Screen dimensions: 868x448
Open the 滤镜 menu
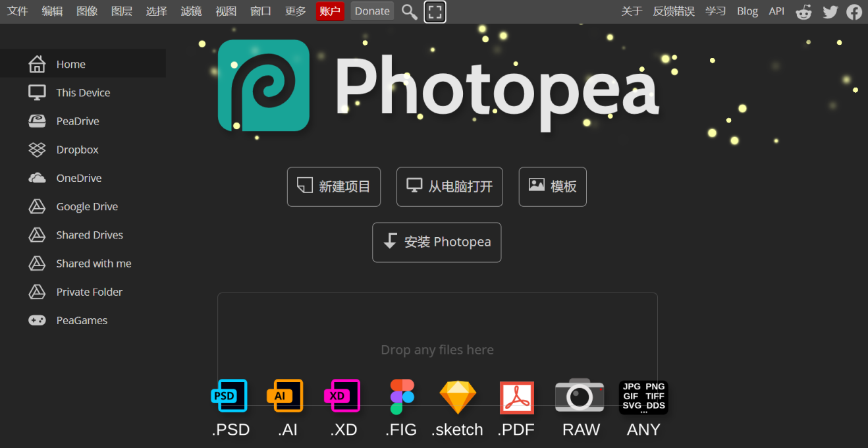tap(191, 11)
